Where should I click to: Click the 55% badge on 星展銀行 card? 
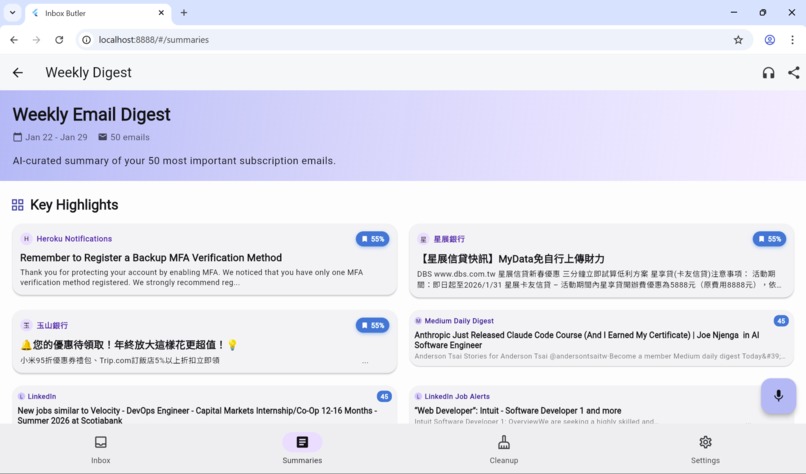[x=769, y=239]
